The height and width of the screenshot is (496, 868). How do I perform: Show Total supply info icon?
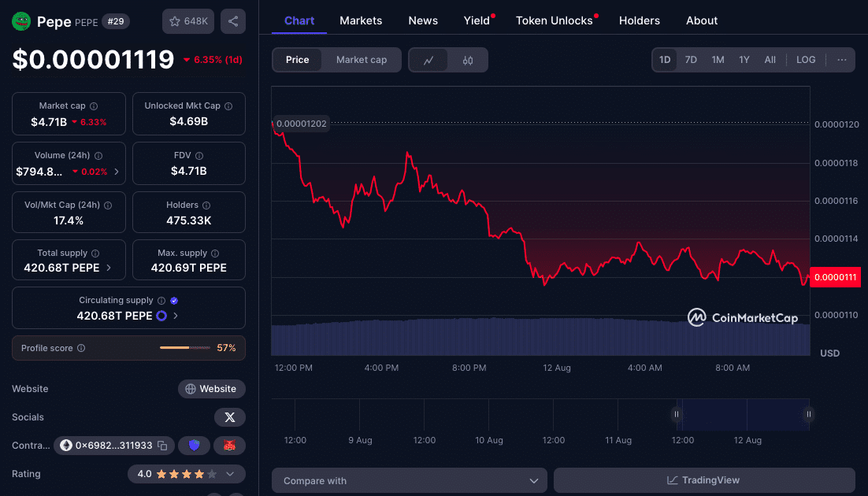95,254
